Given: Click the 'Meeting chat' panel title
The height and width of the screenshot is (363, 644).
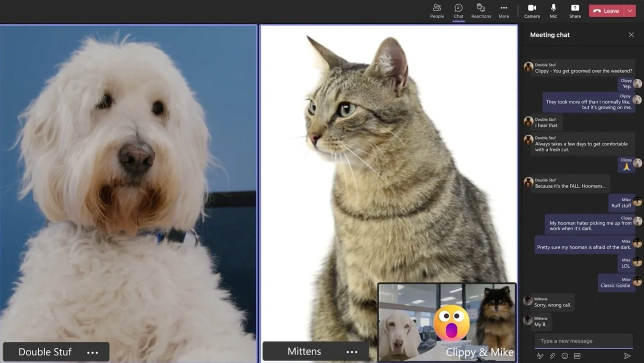Looking at the screenshot, I should pyautogui.click(x=549, y=35).
